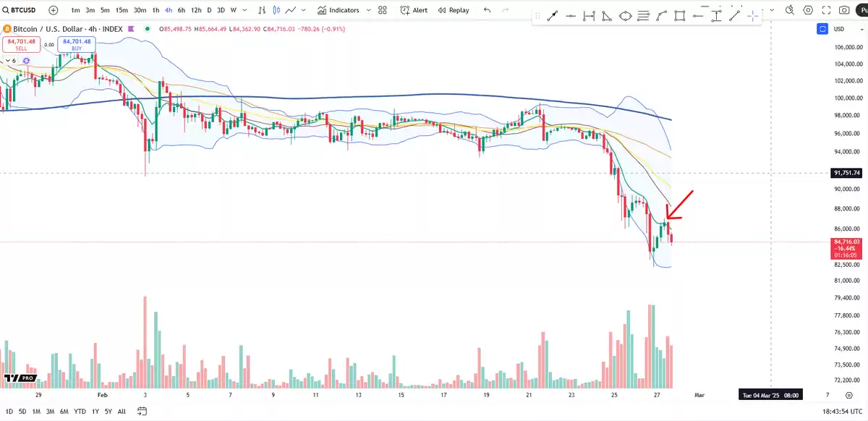Expand the timeframe interval dropdown
The image size is (868, 421).
(244, 10)
